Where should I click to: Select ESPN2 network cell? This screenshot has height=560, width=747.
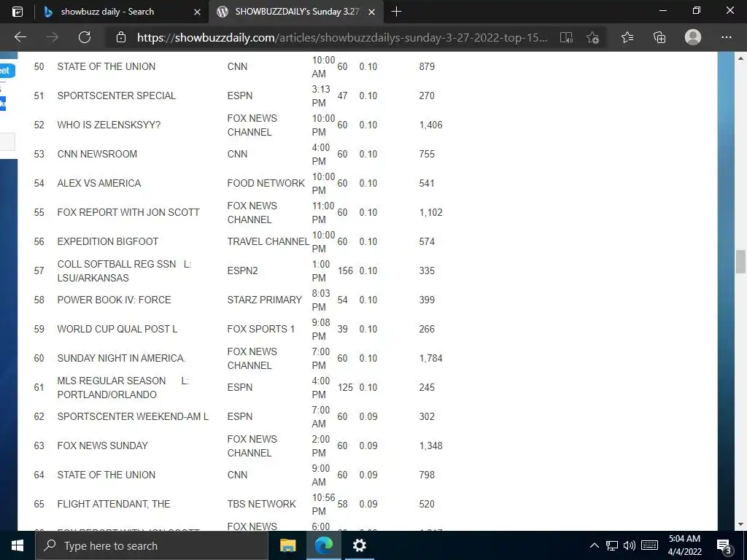[242, 271]
